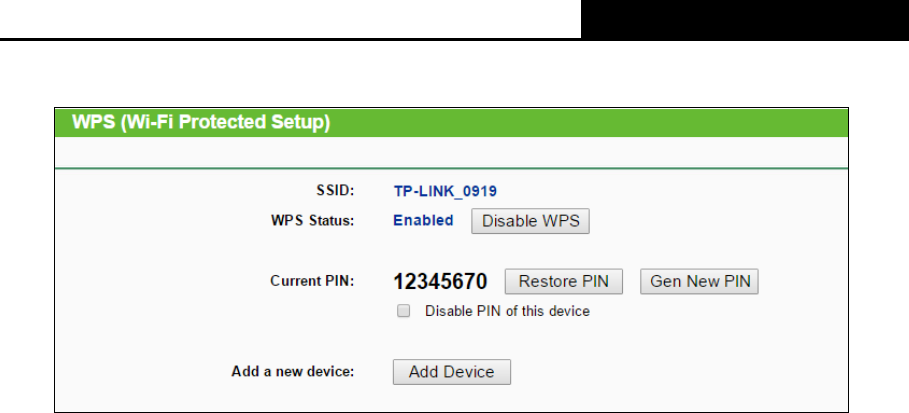Click the 'Current PIN:' field label

click(312, 281)
